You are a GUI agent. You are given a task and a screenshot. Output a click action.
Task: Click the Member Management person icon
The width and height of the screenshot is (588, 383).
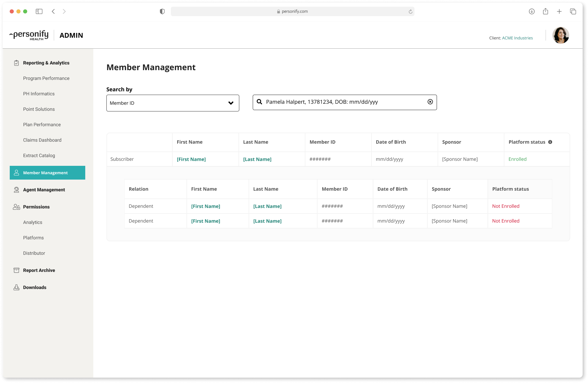(x=16, y=173)
